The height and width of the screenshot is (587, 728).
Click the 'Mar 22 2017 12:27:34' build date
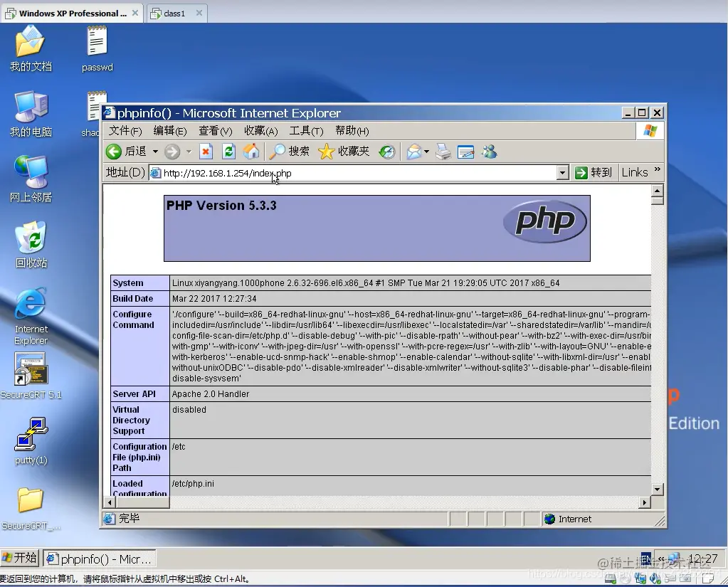(214, 298)
